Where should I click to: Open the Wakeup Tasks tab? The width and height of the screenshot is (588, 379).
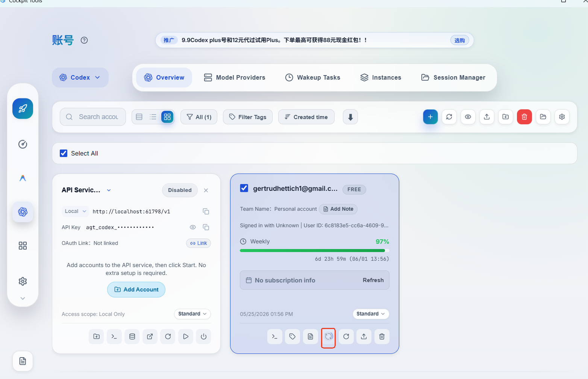[313, 77]
